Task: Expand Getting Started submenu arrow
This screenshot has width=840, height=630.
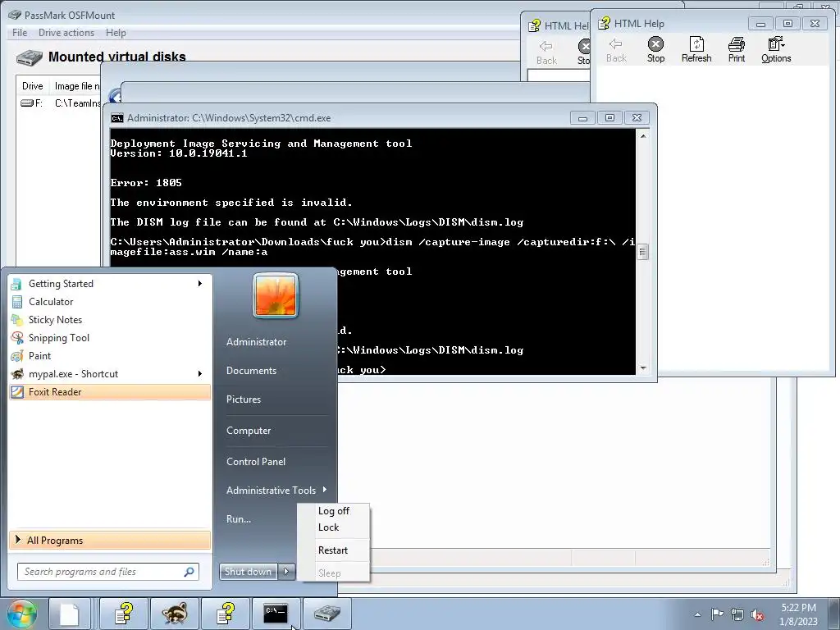Action: [200, 283]
